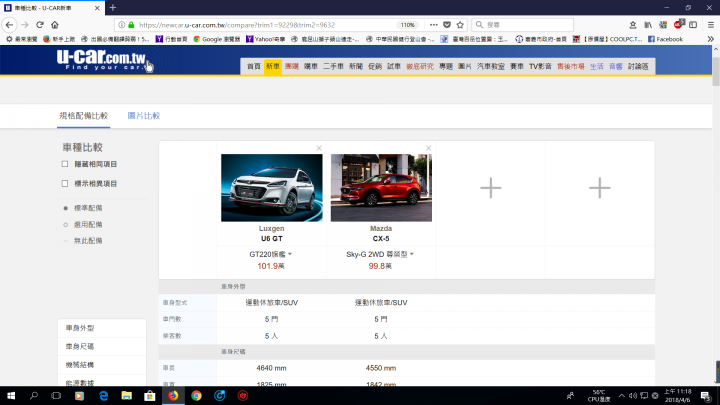Select highlighted 新車 navigation item
This screenshot has height=405, width=720.
[273, 66]
